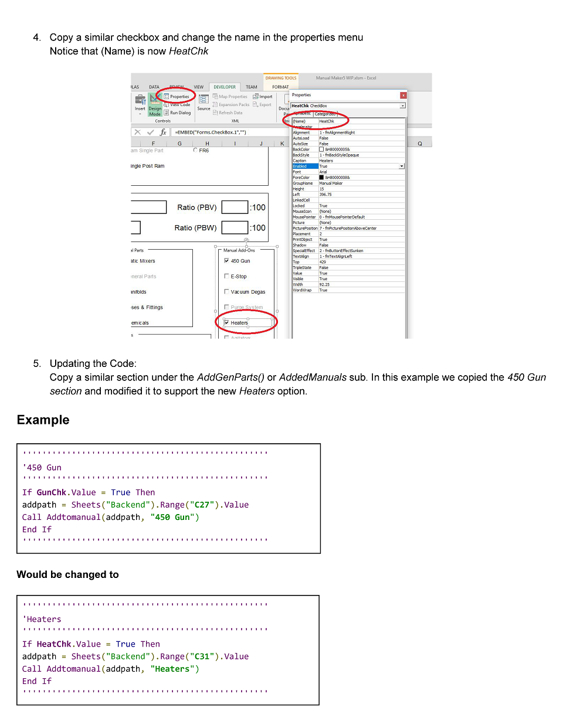Click the XML Import icon
This screenshot has width=563, height=728.
click(x=263, y=97)
